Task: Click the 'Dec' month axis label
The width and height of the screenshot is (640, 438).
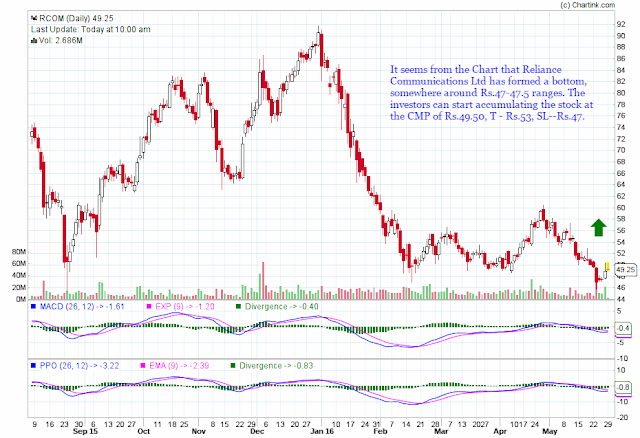Action: pyautogui.click(x=257, y=431)
